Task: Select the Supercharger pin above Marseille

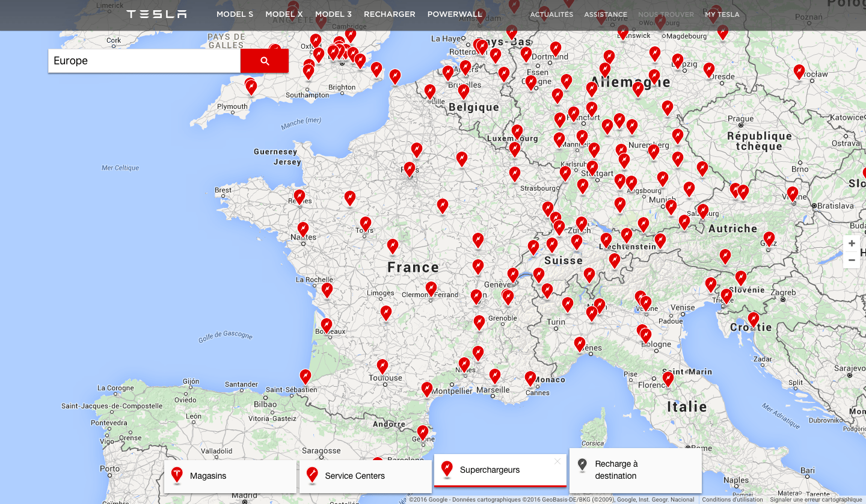Action: (x=495, y=376)
